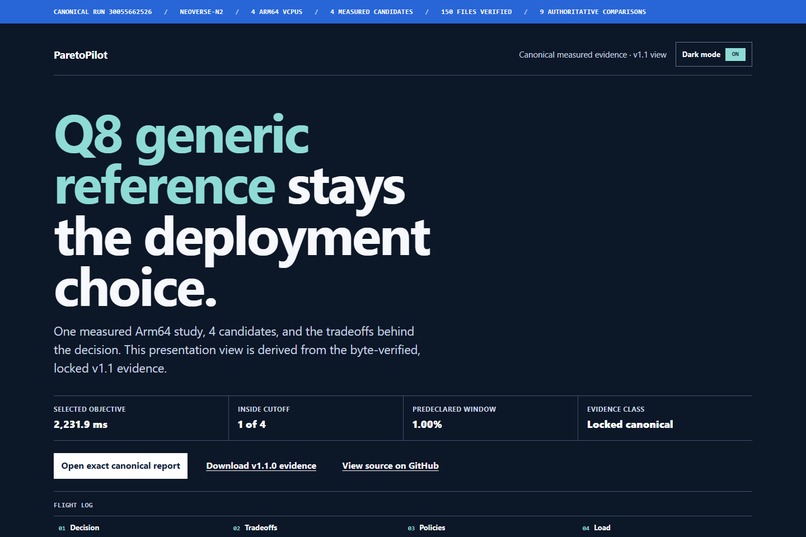Select the 'PREDECLARED WINDOW' label

coord(454,410)
